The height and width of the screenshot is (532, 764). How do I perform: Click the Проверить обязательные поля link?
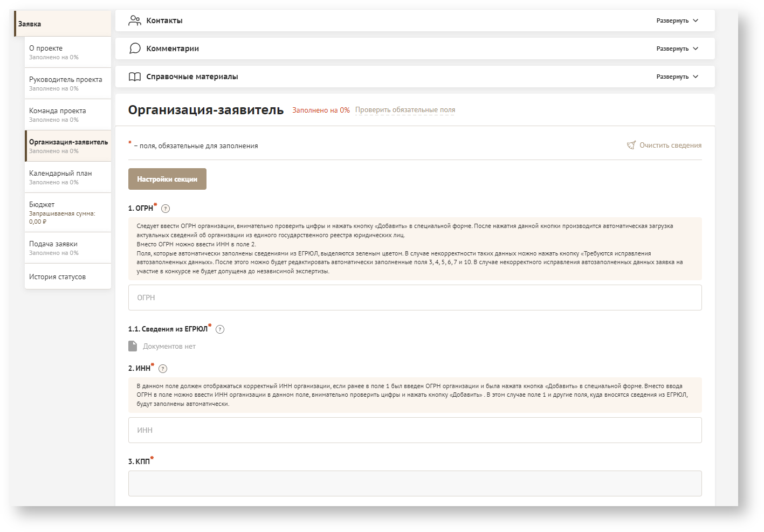coord(405,110)
